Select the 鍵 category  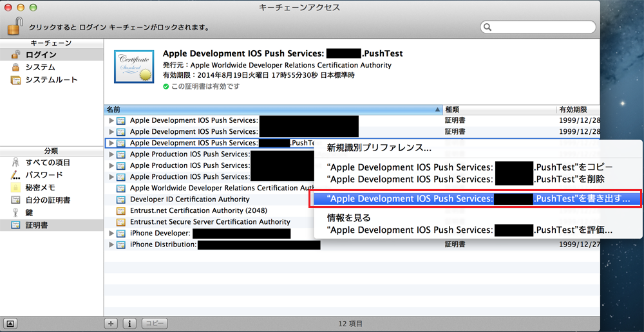(x=52, y=212)
